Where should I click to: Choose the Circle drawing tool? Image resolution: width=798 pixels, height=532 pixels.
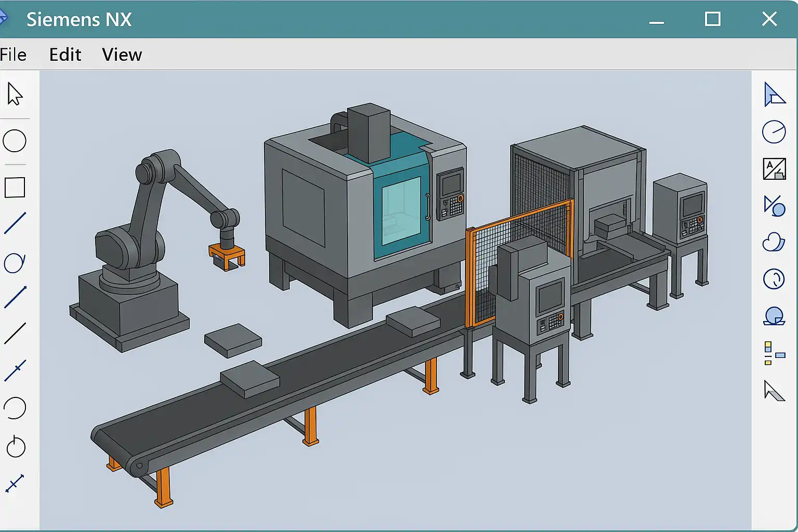(15, 141)
